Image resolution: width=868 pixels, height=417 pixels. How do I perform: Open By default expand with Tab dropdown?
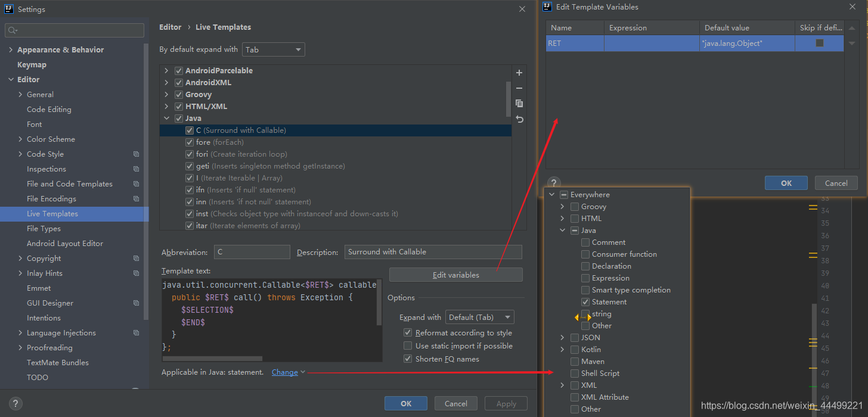pyautogui.click(x=274, y=50)
